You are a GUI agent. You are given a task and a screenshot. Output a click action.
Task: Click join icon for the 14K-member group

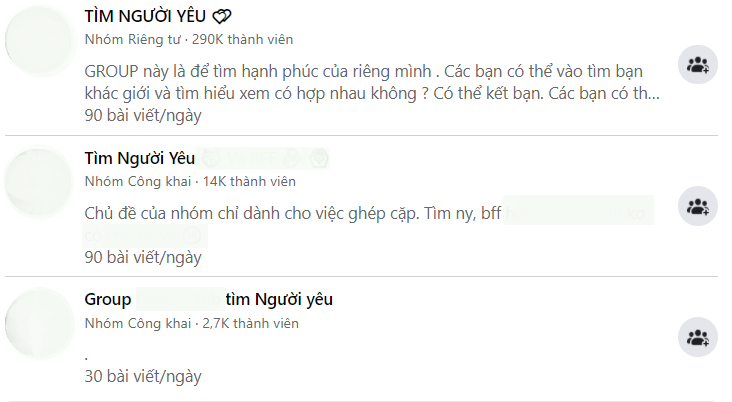click(x=697, y=206)
